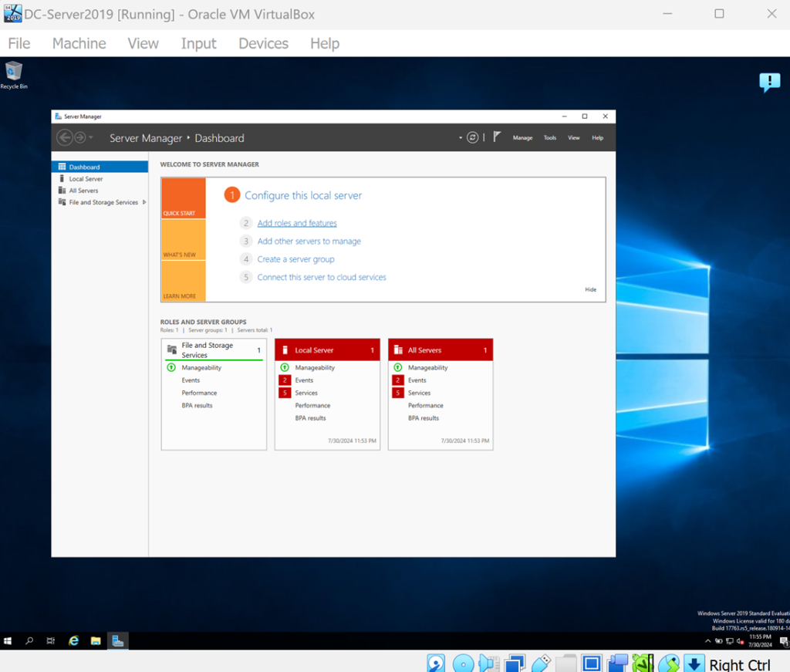Click the Add roles and features link
790x672 pixels.
pos(297,223)
